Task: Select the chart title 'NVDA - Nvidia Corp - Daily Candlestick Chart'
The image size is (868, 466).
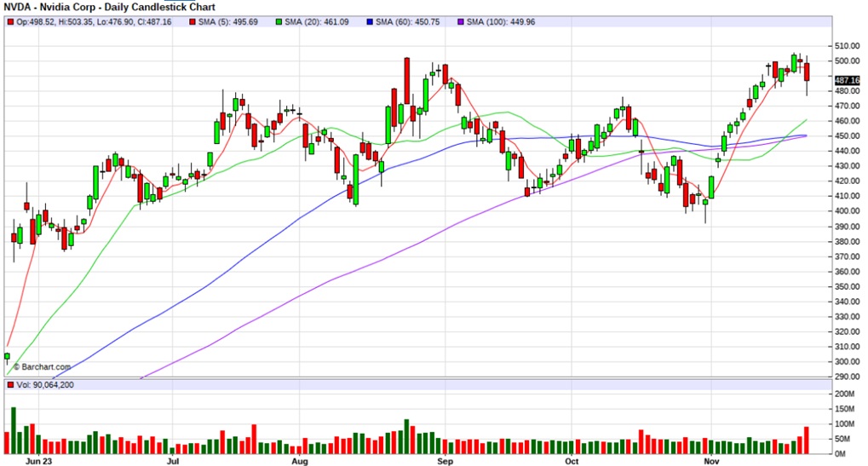Action: coord(110,7)
